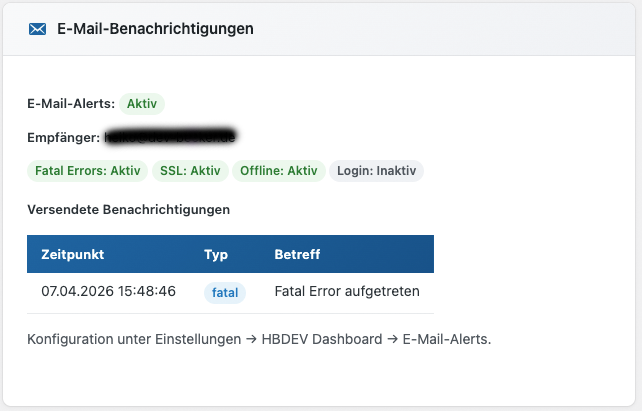The height and width of the screenshot is (411, 642).
Task: Select the blurred recipient email address
Action: [x=169, y=136]
